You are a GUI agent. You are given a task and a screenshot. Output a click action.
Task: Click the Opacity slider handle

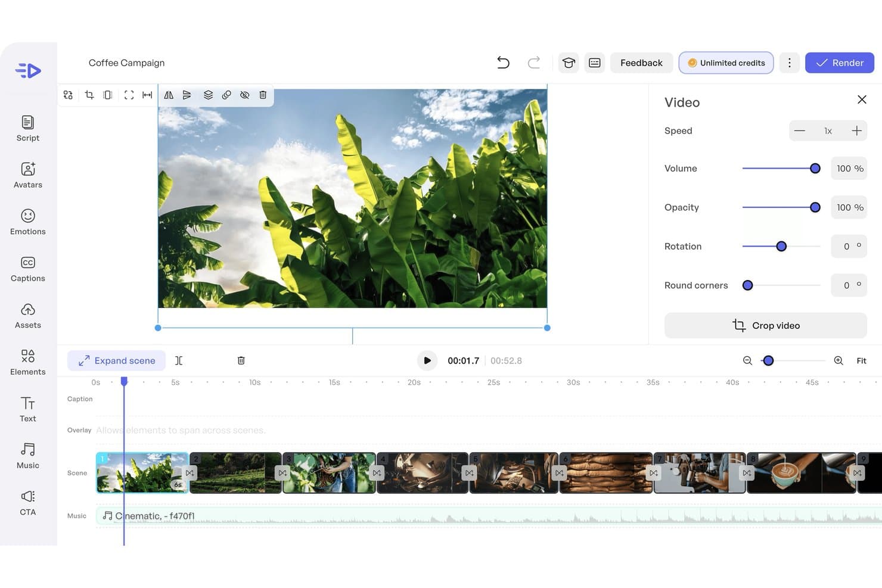click(x=815, y=207)
